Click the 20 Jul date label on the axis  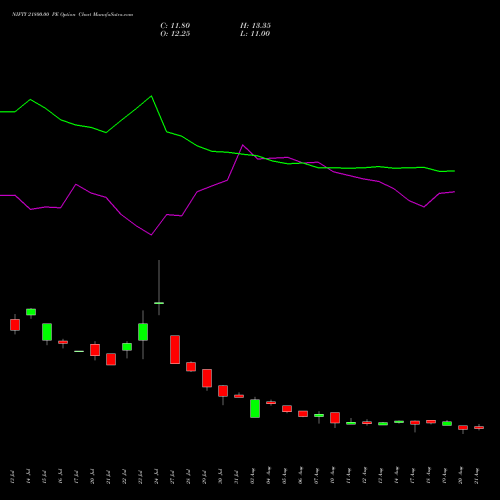coord(93,477)
